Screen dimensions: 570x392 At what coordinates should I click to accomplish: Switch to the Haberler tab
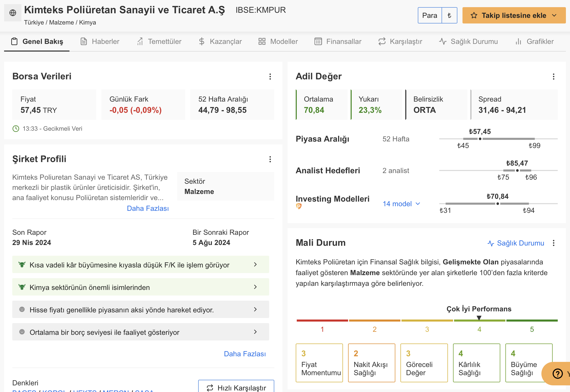point(100,41)
